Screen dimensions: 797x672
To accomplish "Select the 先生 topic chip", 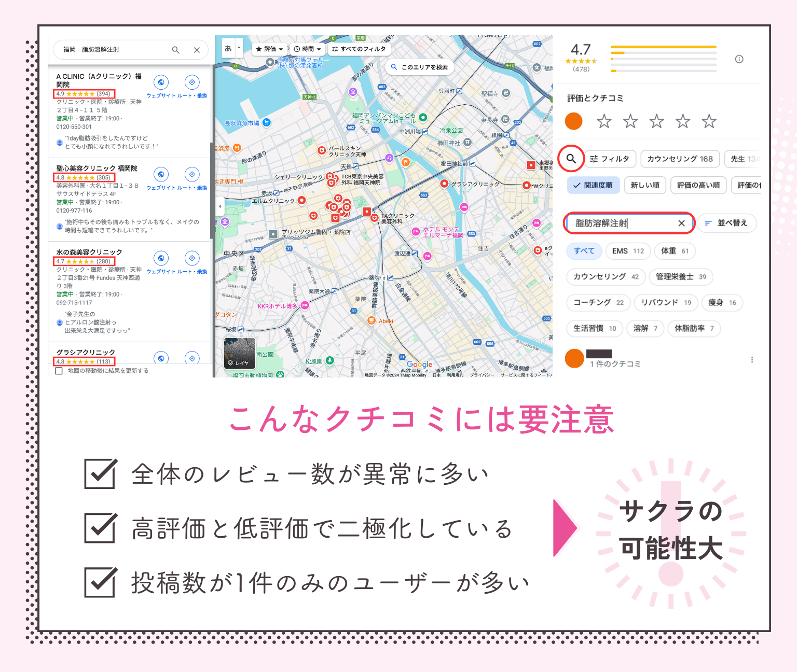I will coord(743,159).
